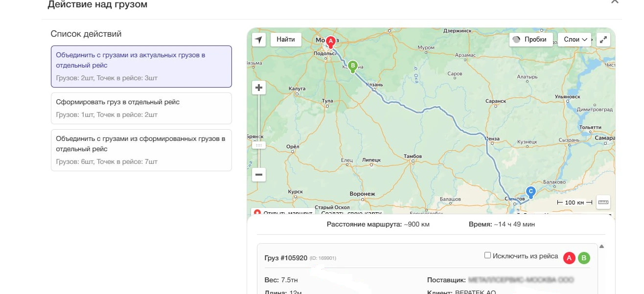Click the geolocation arrow icon on map
This screenshot has height=294, width=644.
(258, 40)
